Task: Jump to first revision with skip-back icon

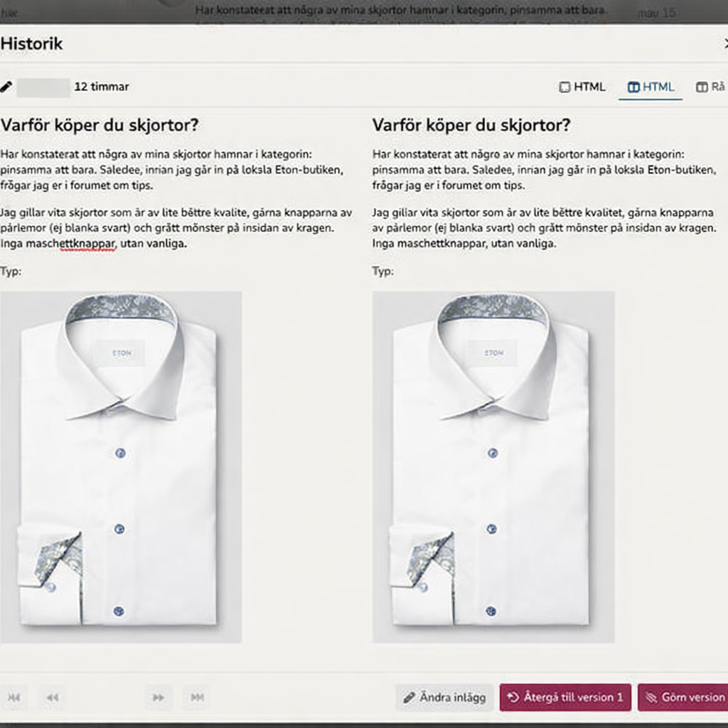Action: tap(14, 697)
